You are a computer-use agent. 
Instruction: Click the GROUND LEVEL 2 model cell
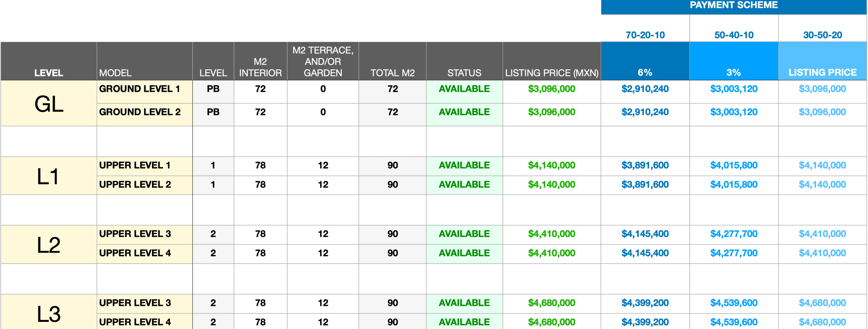[140, 112]
